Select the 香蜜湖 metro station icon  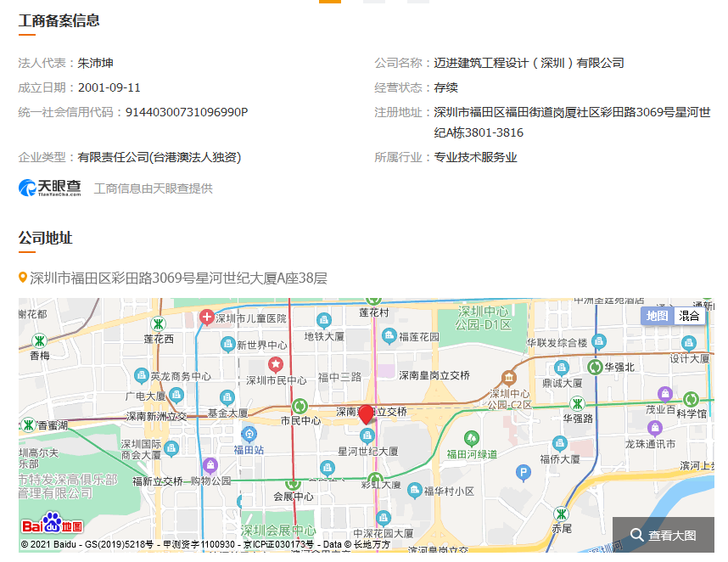(x=28, y=424)
